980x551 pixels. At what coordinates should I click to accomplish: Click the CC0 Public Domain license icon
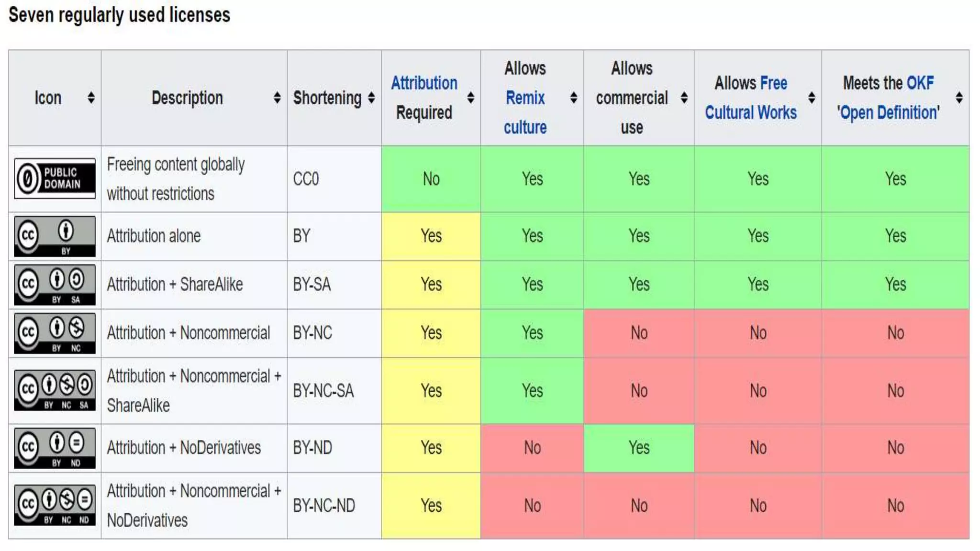[x=55, y=178]
